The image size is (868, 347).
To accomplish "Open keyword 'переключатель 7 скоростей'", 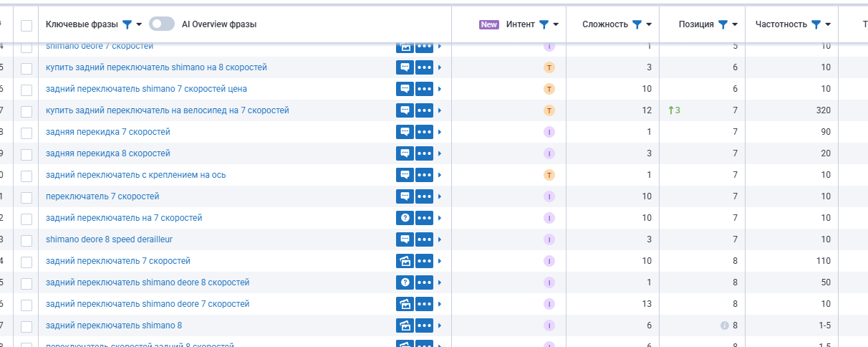I will pos(102,196).
